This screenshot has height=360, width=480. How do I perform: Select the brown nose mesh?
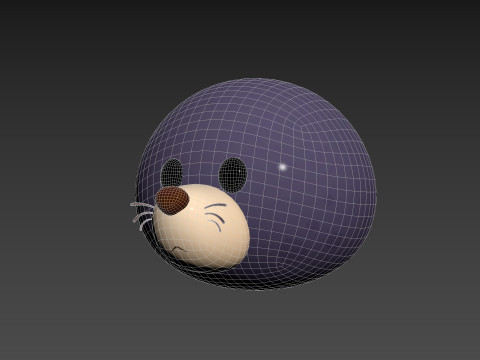coord(172,200)
